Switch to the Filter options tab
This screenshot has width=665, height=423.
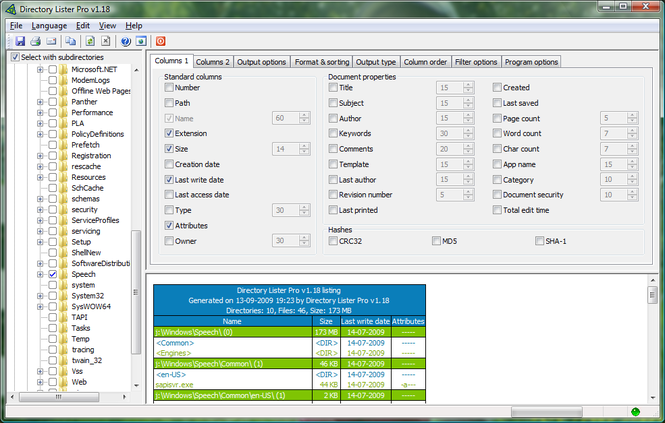(476, 62)
